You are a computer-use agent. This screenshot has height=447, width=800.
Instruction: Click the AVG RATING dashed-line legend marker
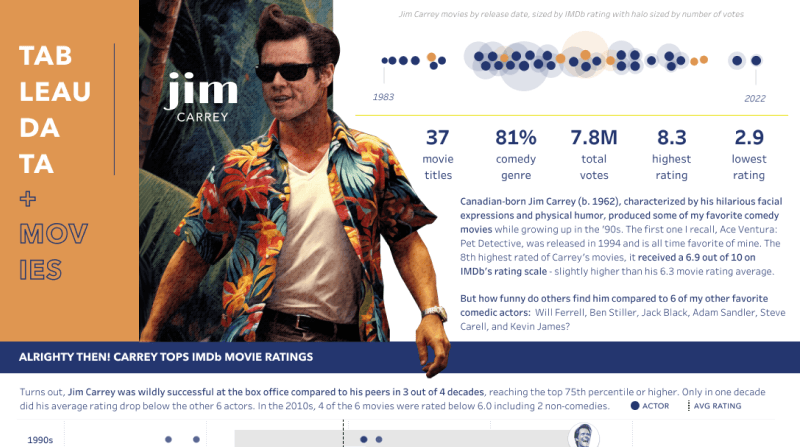pyautogui.click(x=689, y=406)
